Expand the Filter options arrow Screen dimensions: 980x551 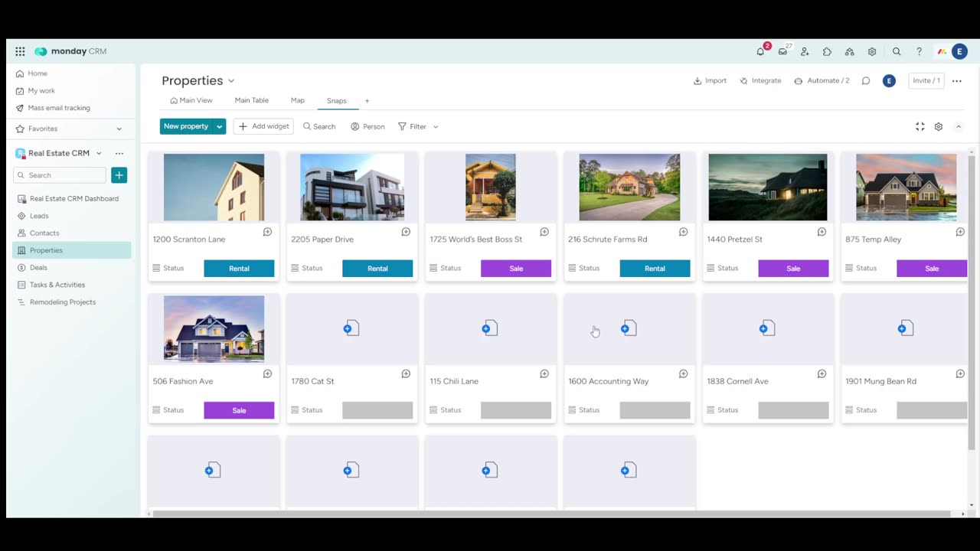(436, 126)
